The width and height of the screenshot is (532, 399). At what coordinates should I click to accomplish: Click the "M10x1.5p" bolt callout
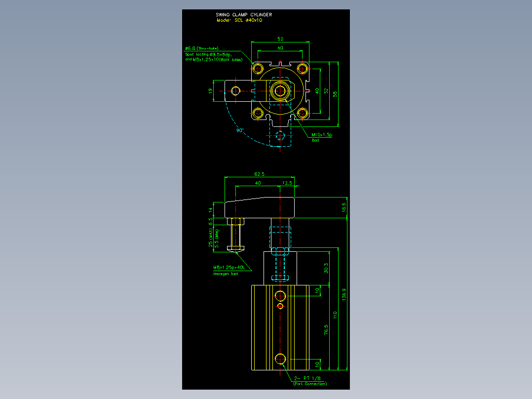(322, 135)
